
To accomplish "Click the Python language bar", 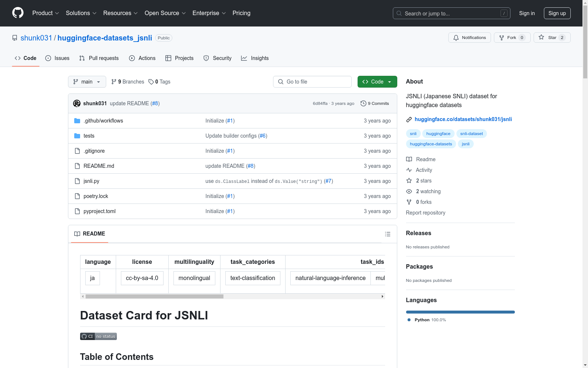I will (460, 312).
